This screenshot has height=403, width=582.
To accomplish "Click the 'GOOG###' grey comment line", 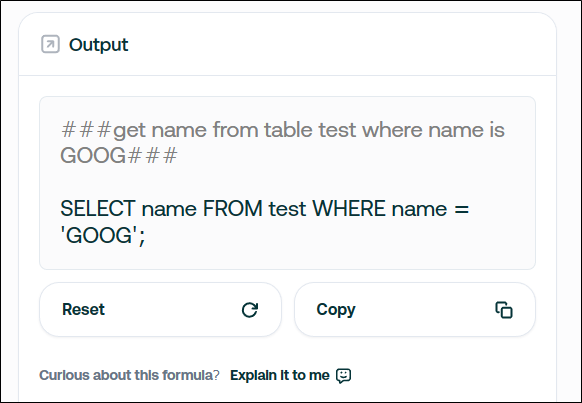I will click(x=119, y=155).
